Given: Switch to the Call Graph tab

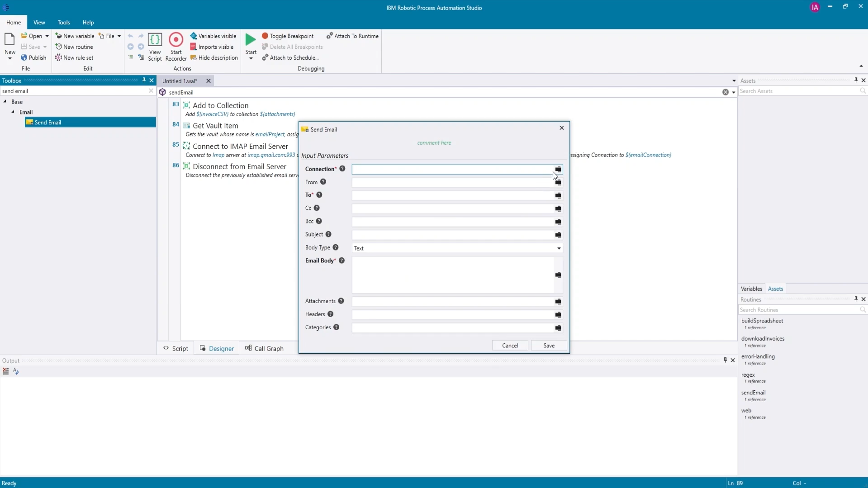Looking at the screenshot, I should (x=264, y=348).
